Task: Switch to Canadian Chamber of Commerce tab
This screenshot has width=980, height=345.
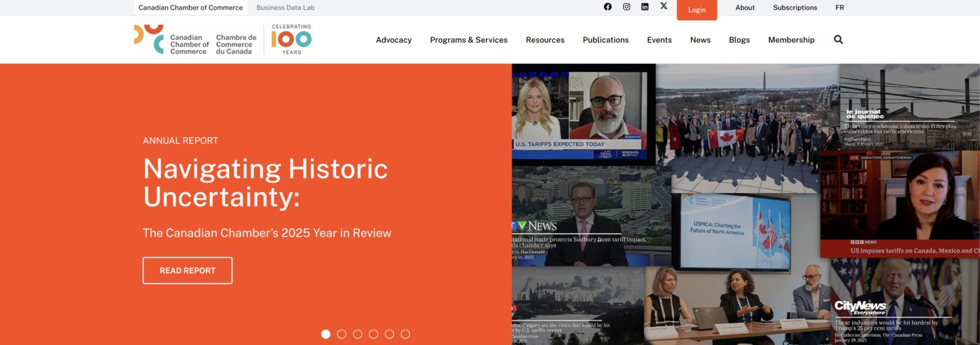Action: pos(190,8)
